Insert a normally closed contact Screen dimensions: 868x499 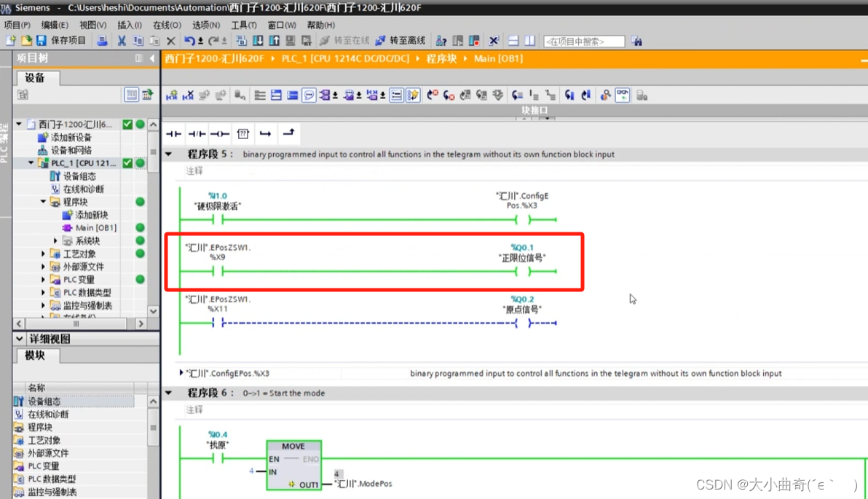[x=197, y=133]
